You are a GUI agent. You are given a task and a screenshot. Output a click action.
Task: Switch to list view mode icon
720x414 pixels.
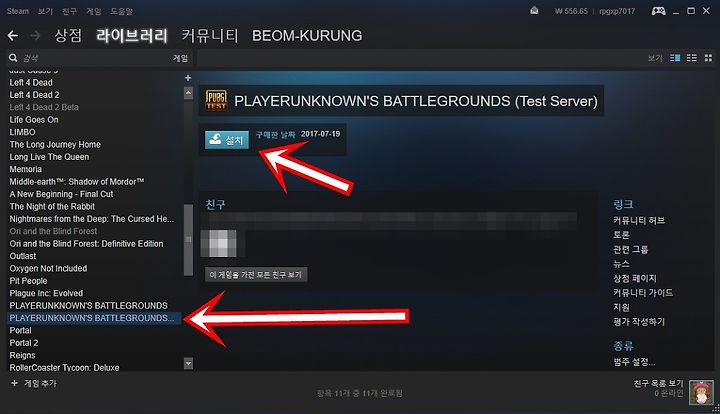point(692,58)
